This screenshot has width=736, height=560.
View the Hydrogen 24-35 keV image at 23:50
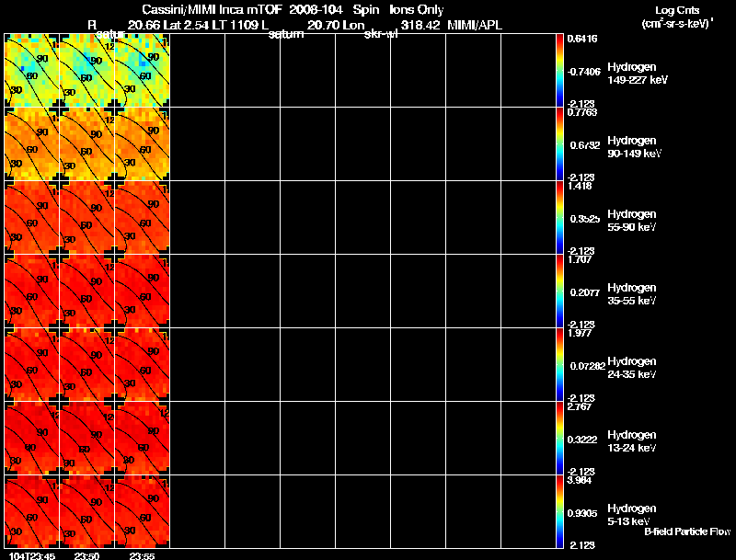click(86, 365)
